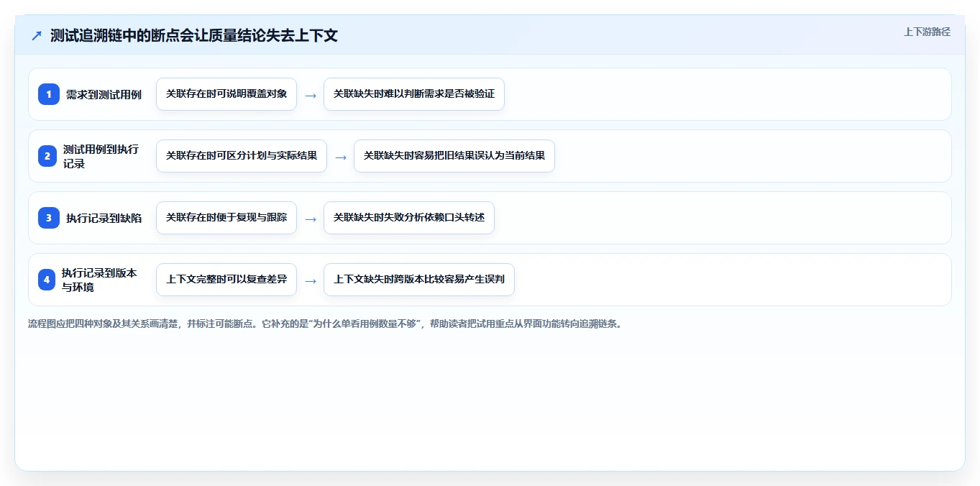Click the arrow in the 需求到测试用例 row

(x=311, y=95)
